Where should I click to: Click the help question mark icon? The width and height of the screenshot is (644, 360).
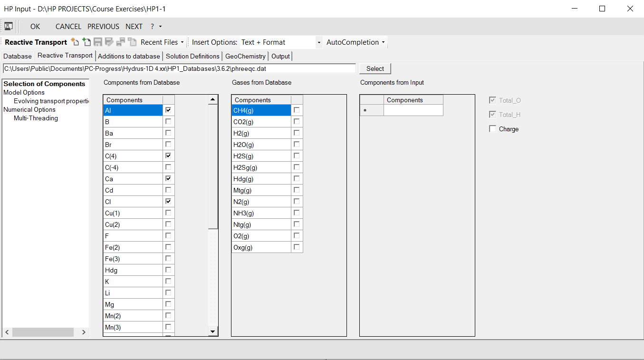point(153,27)
